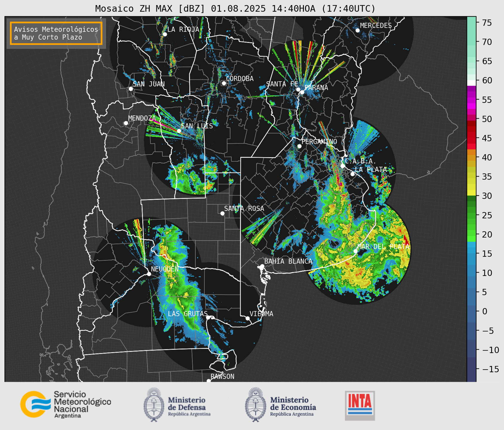This screenshot has height=430, width=504.
Task: Click the dark -15 dBZ band on scale
Action: point(471,369)
